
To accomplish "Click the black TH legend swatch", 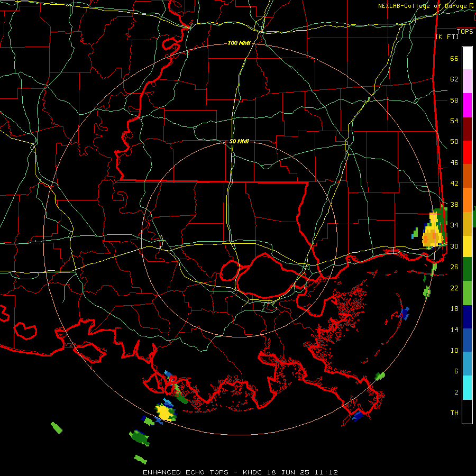I will (x=467, y=411).
